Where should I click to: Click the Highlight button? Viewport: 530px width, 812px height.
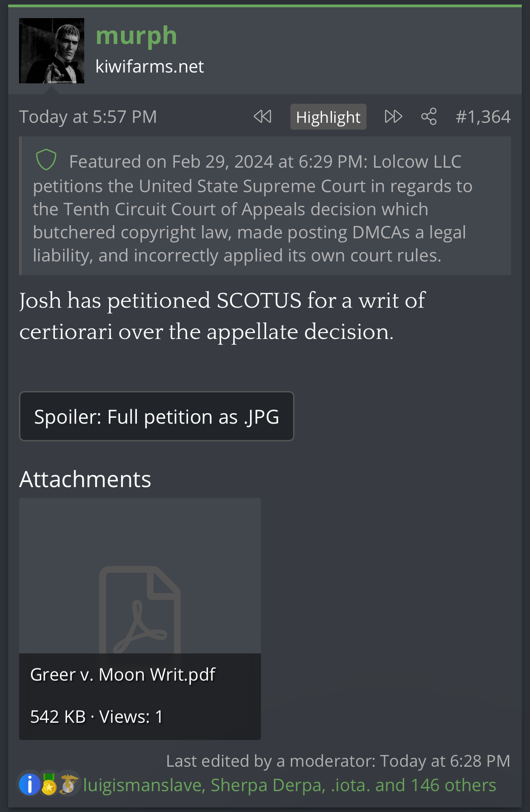[x=328, y=117]
